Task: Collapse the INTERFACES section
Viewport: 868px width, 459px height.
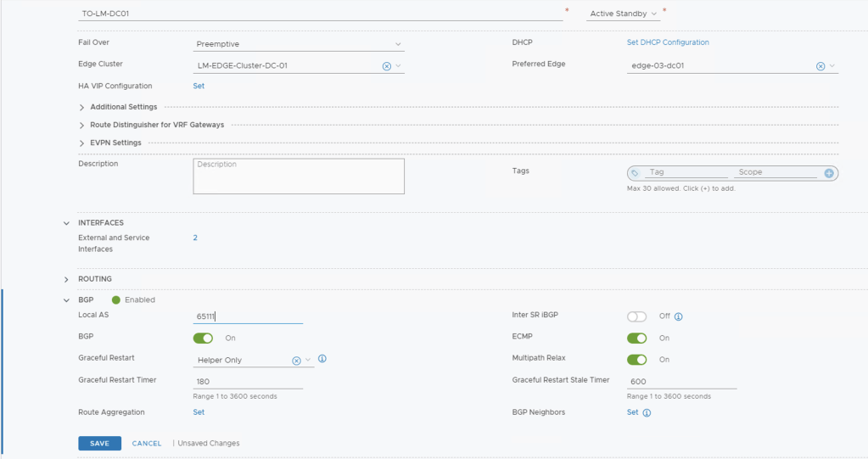Action: (x=66, y=223)
